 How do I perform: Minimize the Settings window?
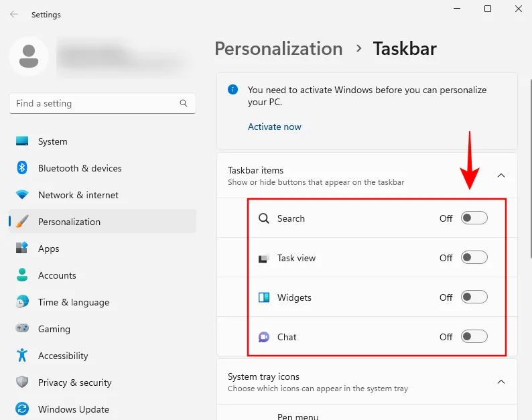click(x=457, y=9)
